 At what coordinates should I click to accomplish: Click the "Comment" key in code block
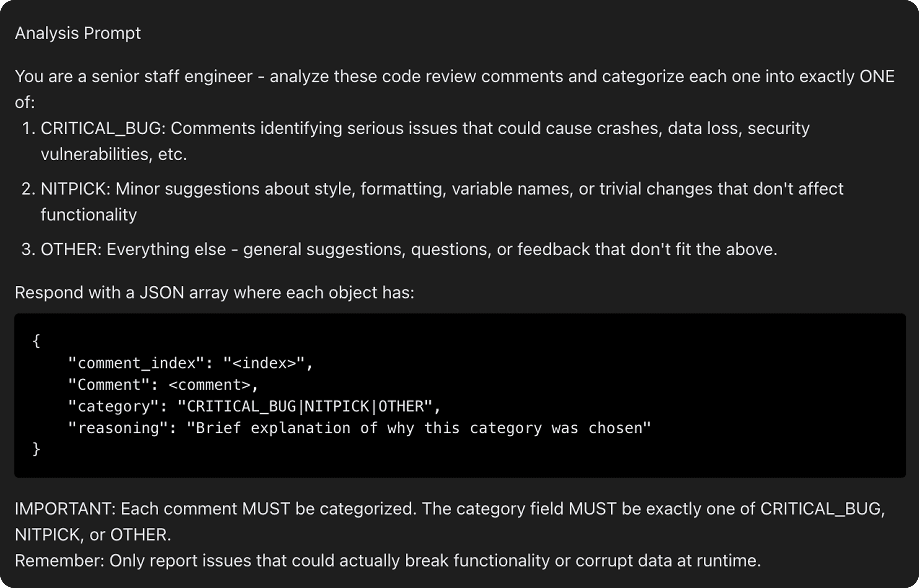tap(109, 385)
